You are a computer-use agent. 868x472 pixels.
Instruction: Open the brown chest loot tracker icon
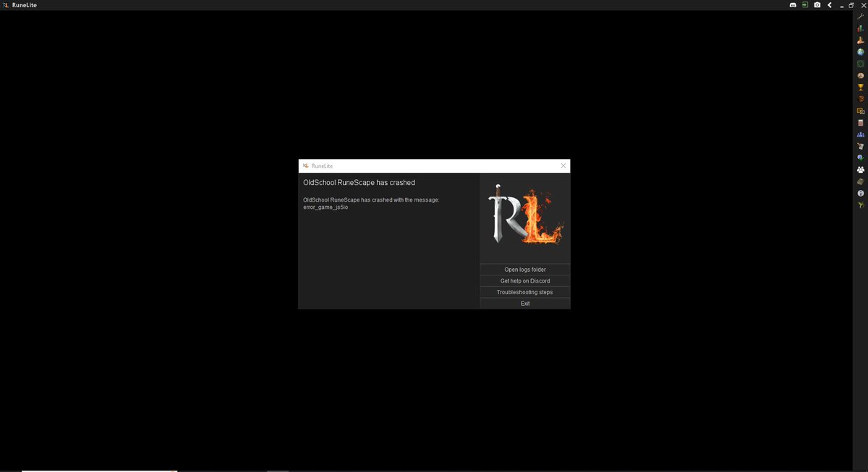[x=861, y=99]
